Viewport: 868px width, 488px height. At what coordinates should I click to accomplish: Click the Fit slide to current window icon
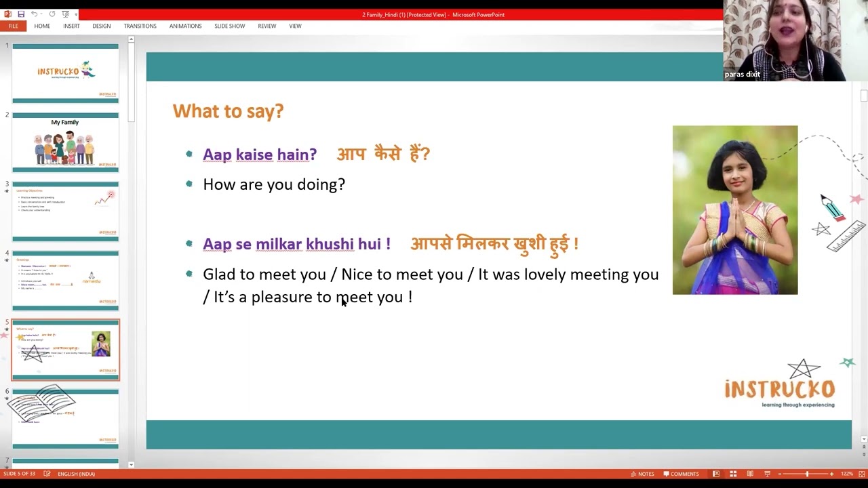pyautogui.click(x=862, y=474)
